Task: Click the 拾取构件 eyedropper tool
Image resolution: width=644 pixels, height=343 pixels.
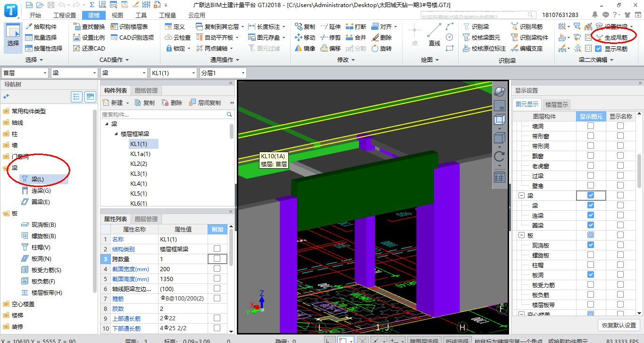Action: [41, 26]
